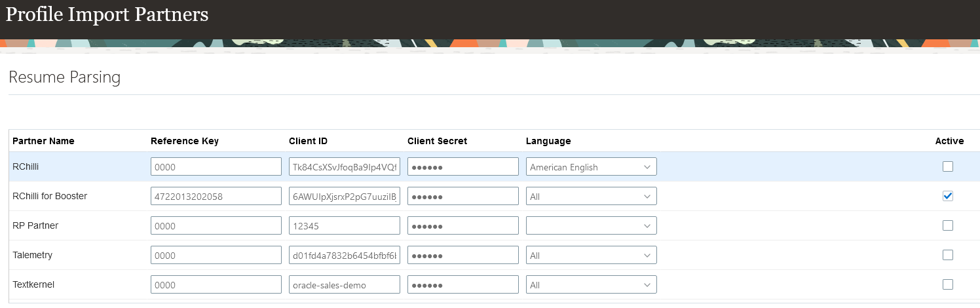
Task: Click RChilli Client Secret field
Action: [x=463, y=166]
